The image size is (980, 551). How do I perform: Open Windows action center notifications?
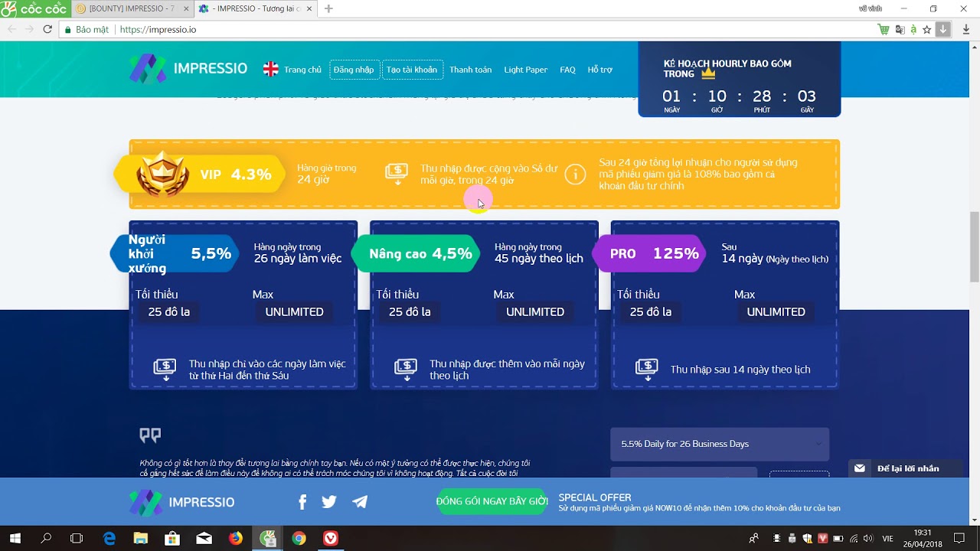click(x=959, y=538)
